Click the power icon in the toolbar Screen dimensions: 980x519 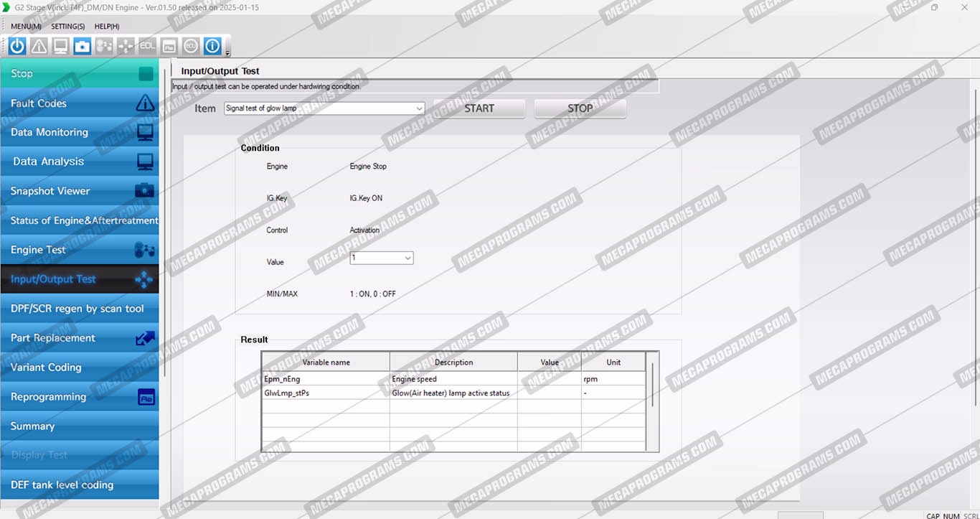(17, 46)
